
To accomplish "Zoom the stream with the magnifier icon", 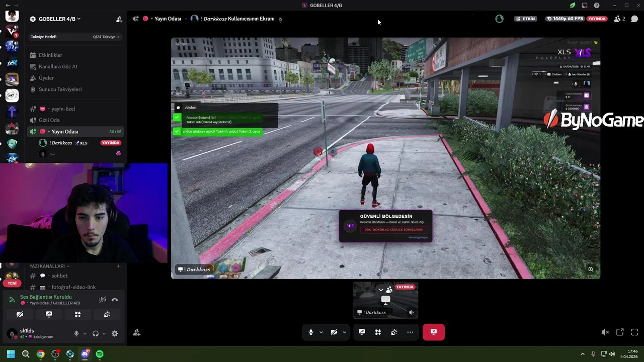I will (591, 269).
